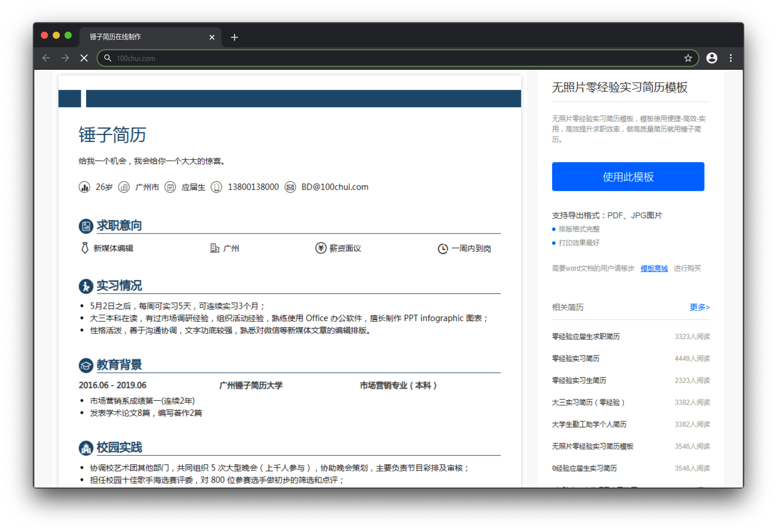Click the 3323人阅读 read count
The height and width of the screenshot is (532, 777).
click(x=692, y=336)
